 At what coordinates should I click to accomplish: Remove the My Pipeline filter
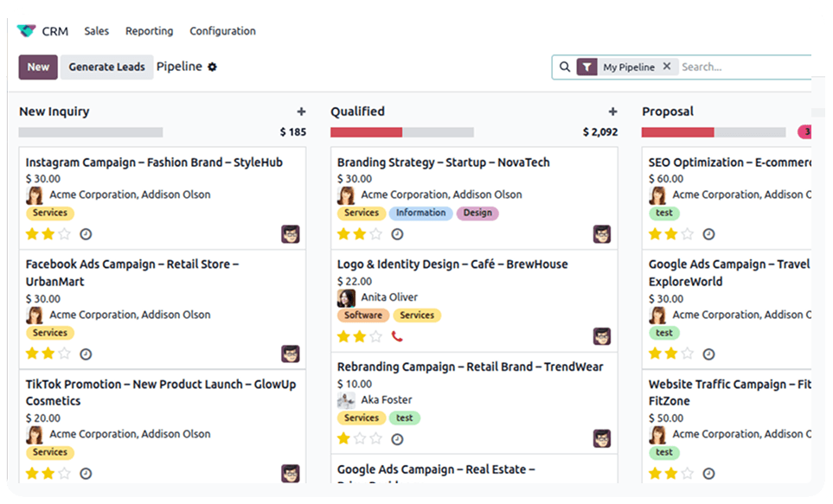point(667,67)
